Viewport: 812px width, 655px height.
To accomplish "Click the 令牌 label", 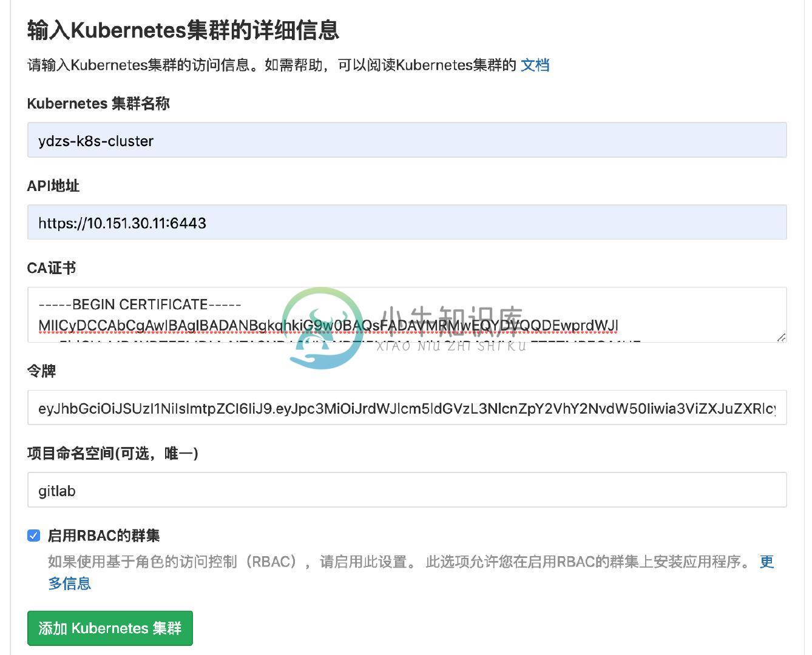I will (41, 371).
